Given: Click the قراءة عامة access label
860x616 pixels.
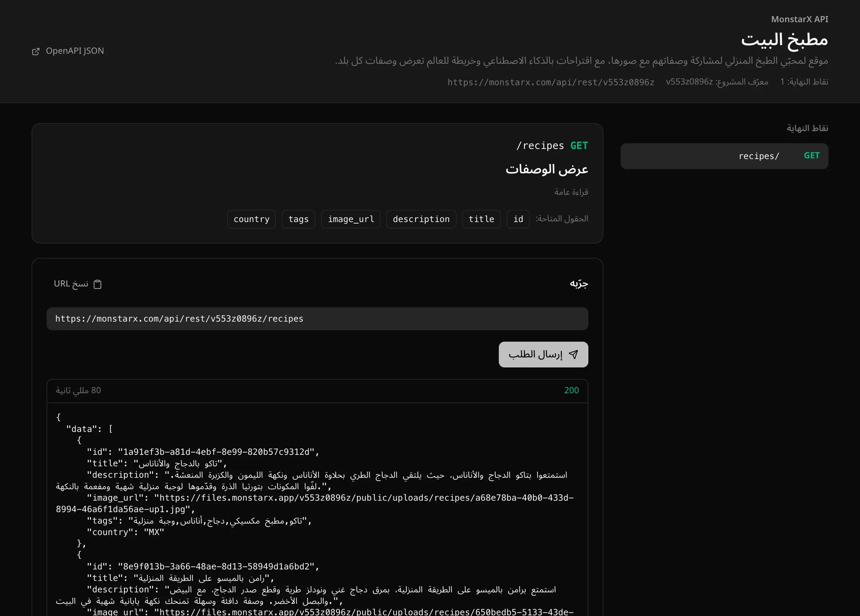Looking at the screenshot, I should (571, 192).
